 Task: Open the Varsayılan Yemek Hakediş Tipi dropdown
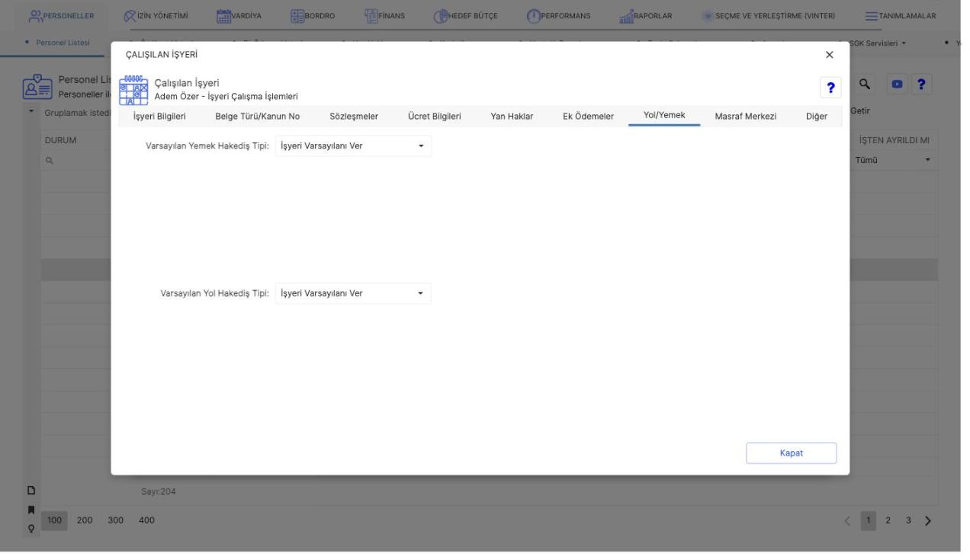pyautogui.click(x=353, y=146)
